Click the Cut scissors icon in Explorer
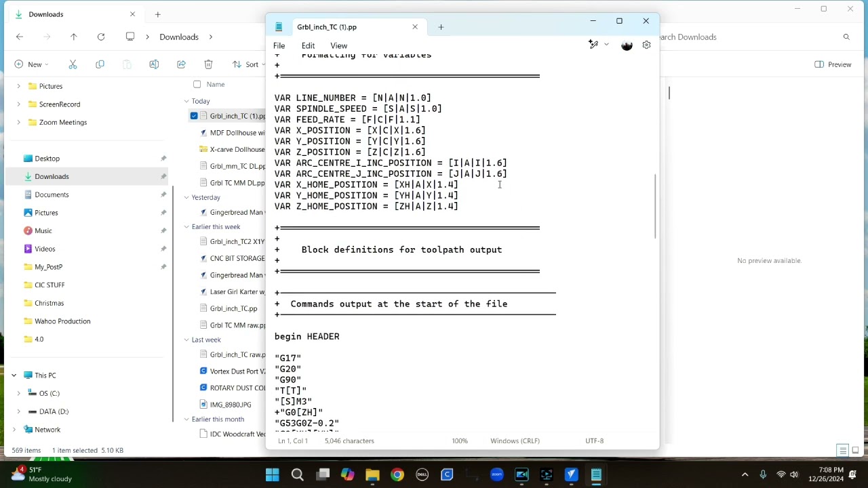 73,64
